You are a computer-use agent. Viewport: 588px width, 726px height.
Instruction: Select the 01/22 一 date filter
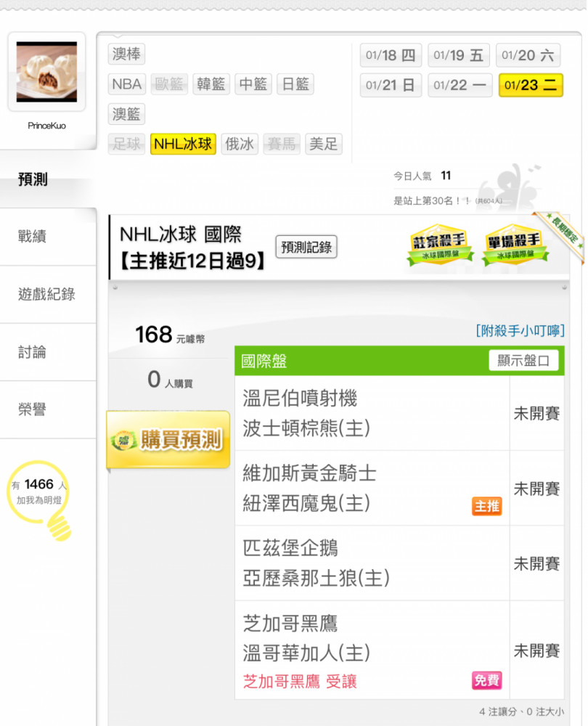click(x=460, y=85)
